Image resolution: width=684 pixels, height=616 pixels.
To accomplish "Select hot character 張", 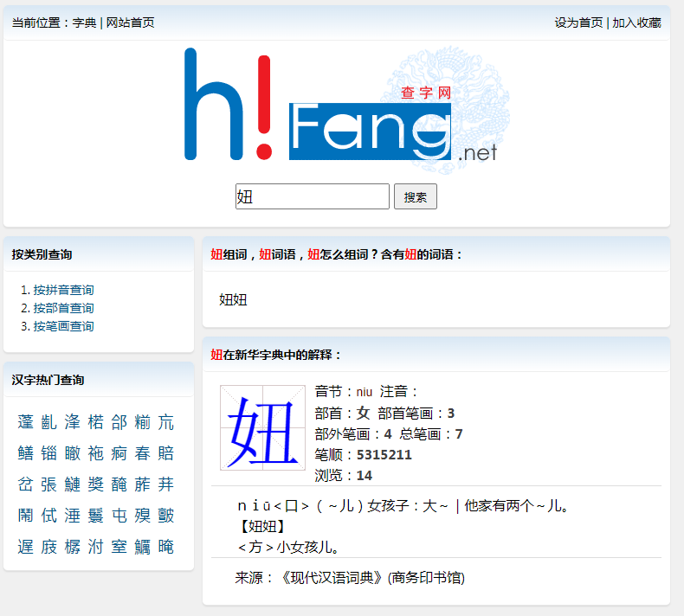I will [48, 484].
